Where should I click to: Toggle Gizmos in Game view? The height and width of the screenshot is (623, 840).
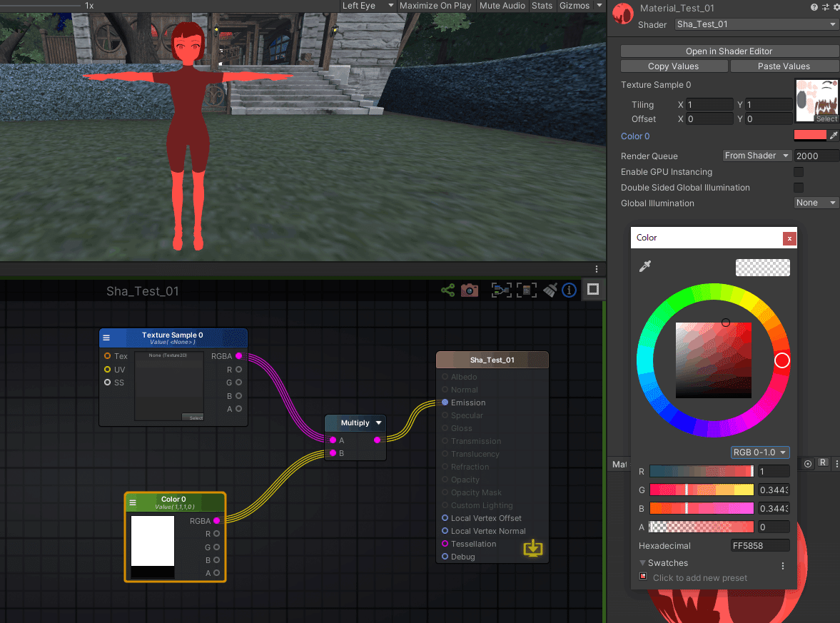575,6
